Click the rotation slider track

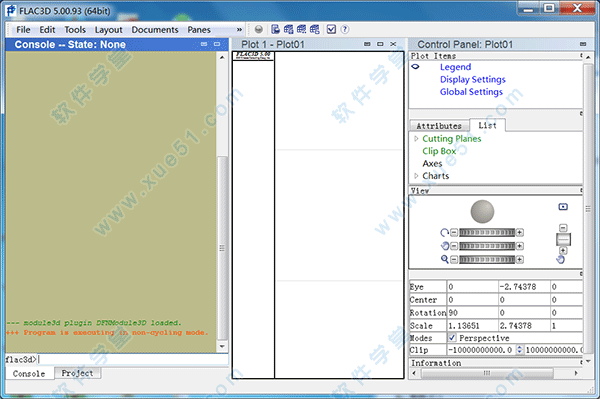click(x=487, y=232)
